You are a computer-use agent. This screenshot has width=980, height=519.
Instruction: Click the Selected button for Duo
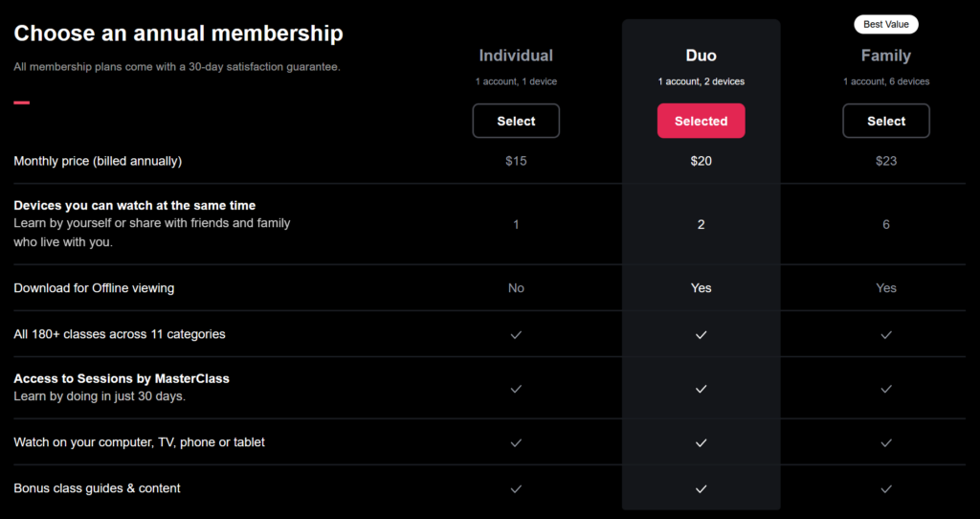coord(701,121)
